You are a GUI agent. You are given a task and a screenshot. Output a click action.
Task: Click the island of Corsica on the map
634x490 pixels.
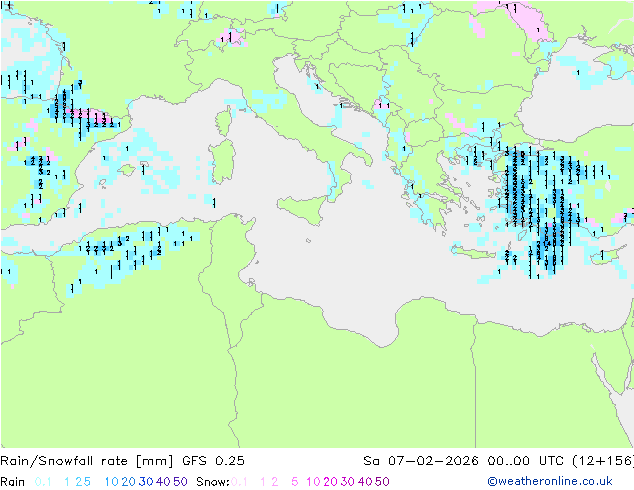pos(224,121)
